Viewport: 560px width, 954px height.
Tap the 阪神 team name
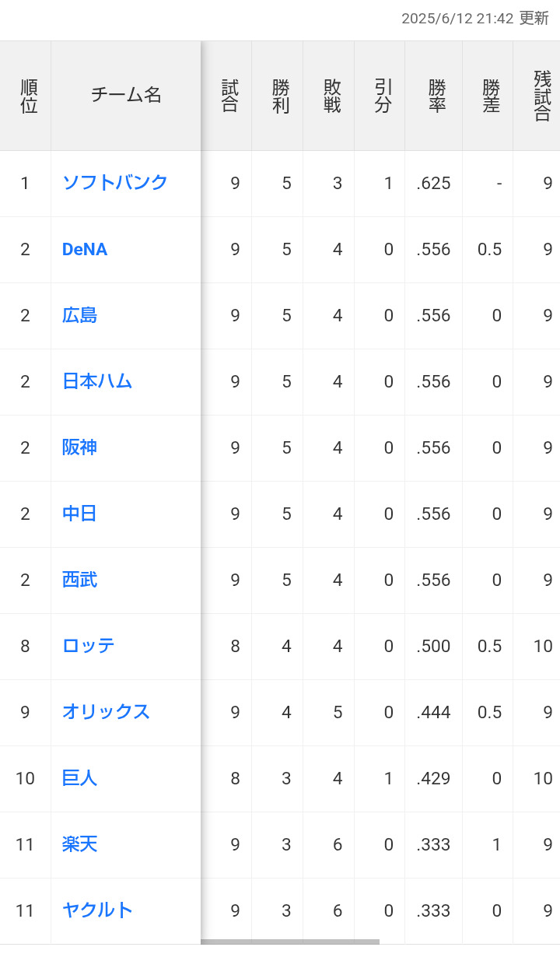coord(79,447)
